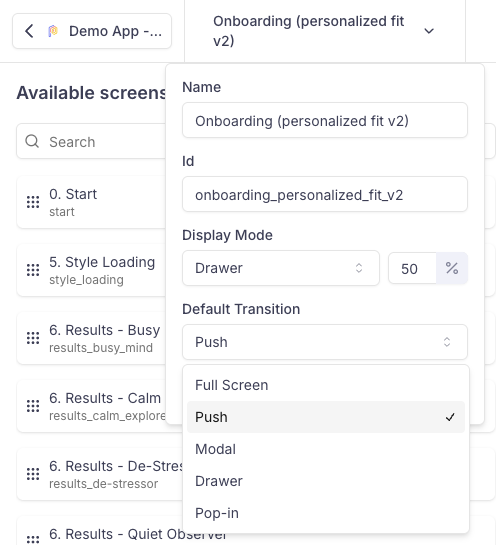Image resolution: width=496 pixels, height=545 pixels.
Task: Click the drag handle for 6. Results - Busy
Action: coord(33,338)
